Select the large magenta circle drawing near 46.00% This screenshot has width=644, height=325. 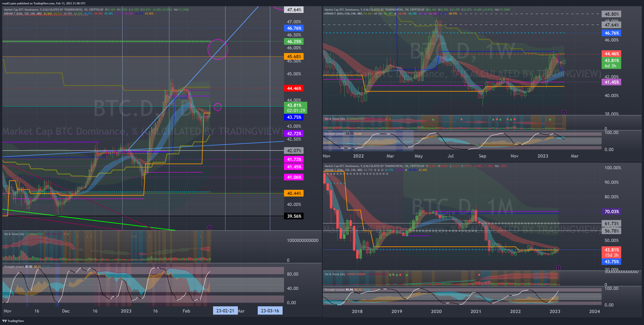coord(218,49)
